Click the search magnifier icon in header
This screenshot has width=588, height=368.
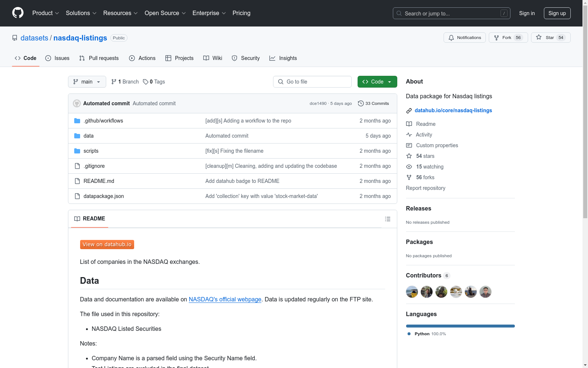(x=399, y=13)
